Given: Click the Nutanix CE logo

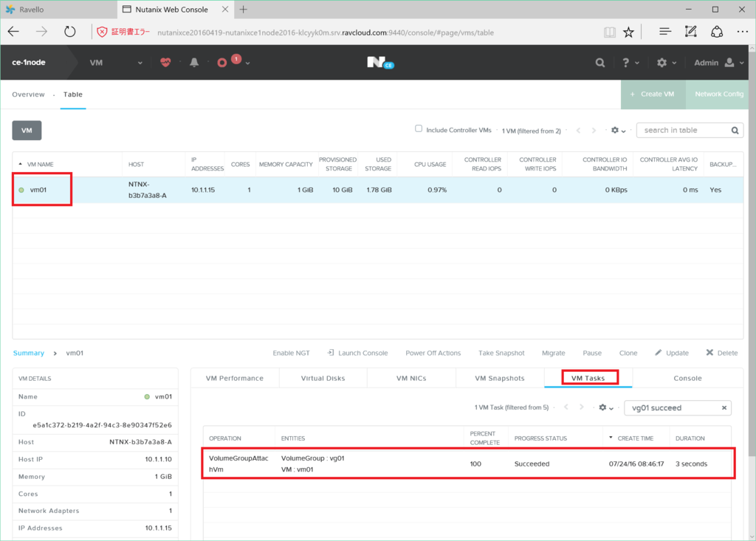Looking at the screenshot, I should coord(380,62).
